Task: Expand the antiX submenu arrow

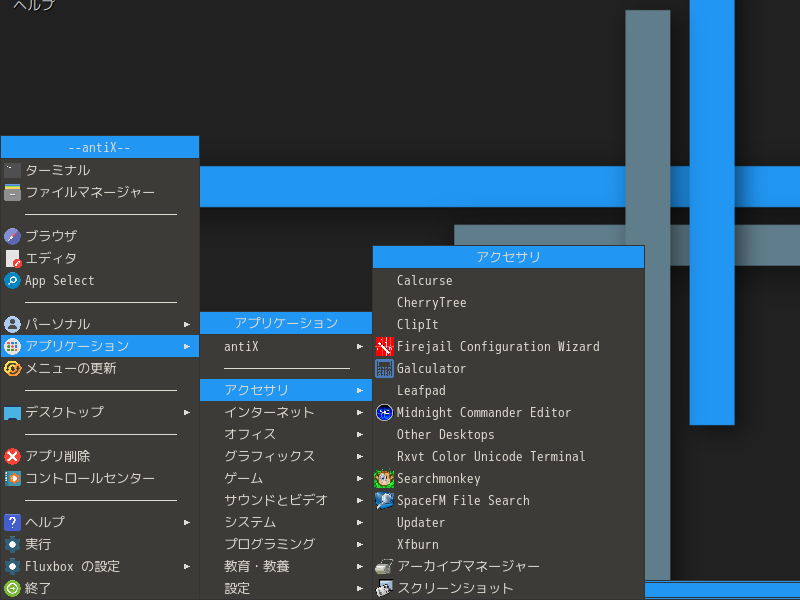Action: (360, 346)
